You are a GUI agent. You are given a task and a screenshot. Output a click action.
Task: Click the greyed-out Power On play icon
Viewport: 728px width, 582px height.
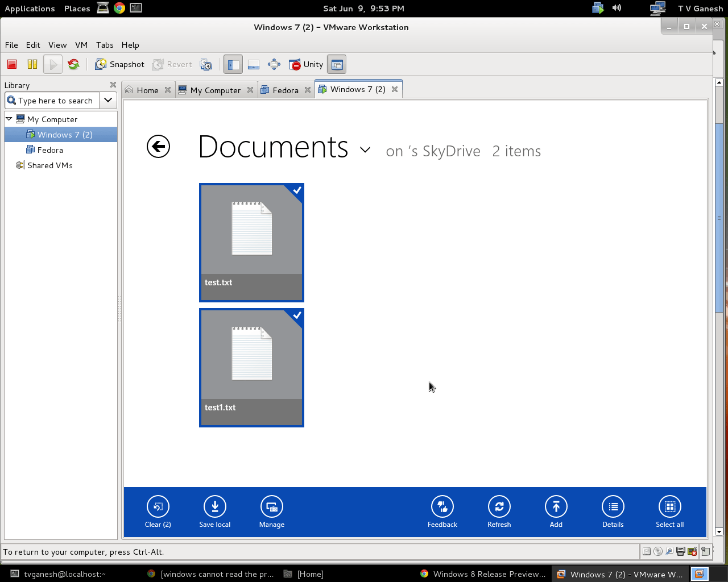point(53,64)
